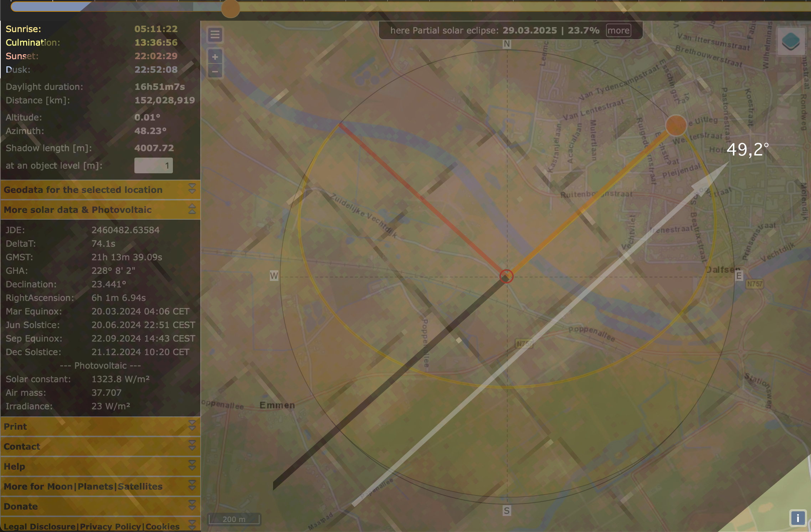Click the Emmen place label on map

277,405
